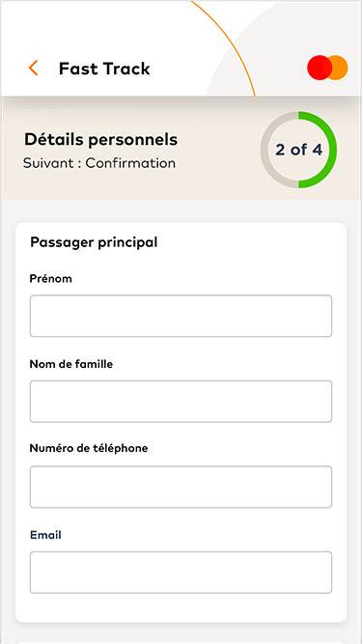Click the red circle of Mastercard logo
362x644 pixels.
pos(320,68)
